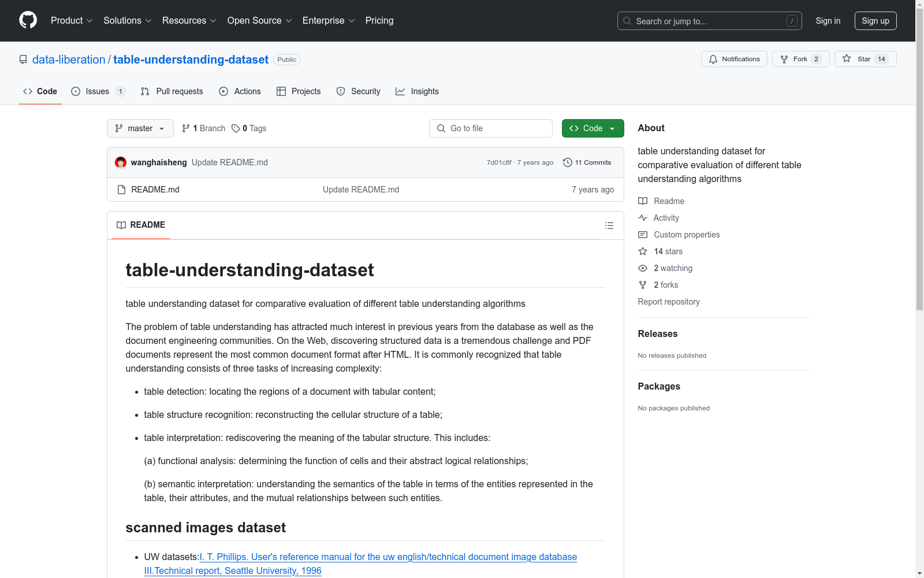Expand the Solutions dropdown
The height and width of the screenshot is (578, 924).
tap(127, 20)
